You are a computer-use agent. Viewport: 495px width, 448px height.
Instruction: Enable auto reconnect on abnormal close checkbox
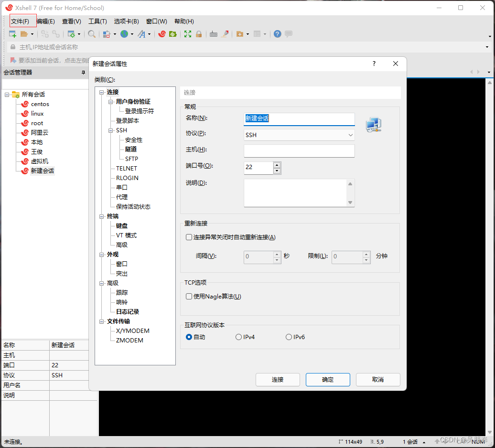coord(189,237)
